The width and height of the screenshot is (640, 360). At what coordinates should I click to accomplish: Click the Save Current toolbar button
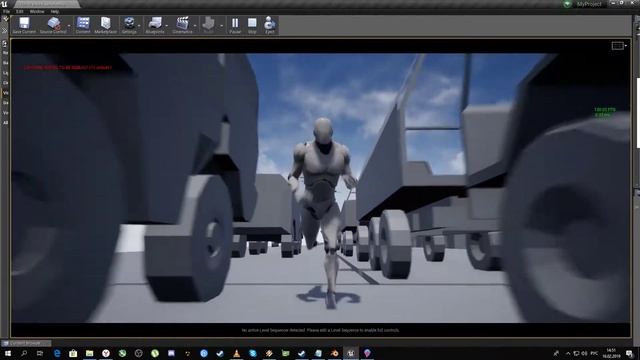pos(24,25)
